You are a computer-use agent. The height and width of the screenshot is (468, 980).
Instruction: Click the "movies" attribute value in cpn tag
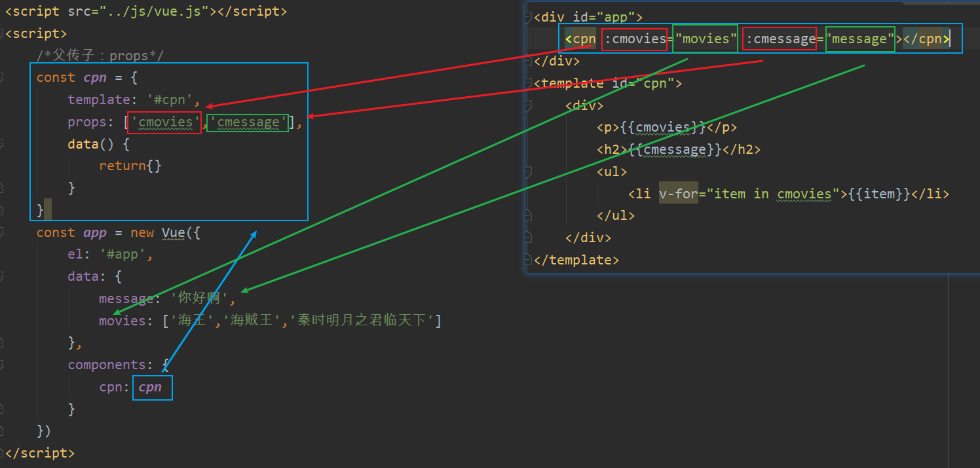click(706, 39)
